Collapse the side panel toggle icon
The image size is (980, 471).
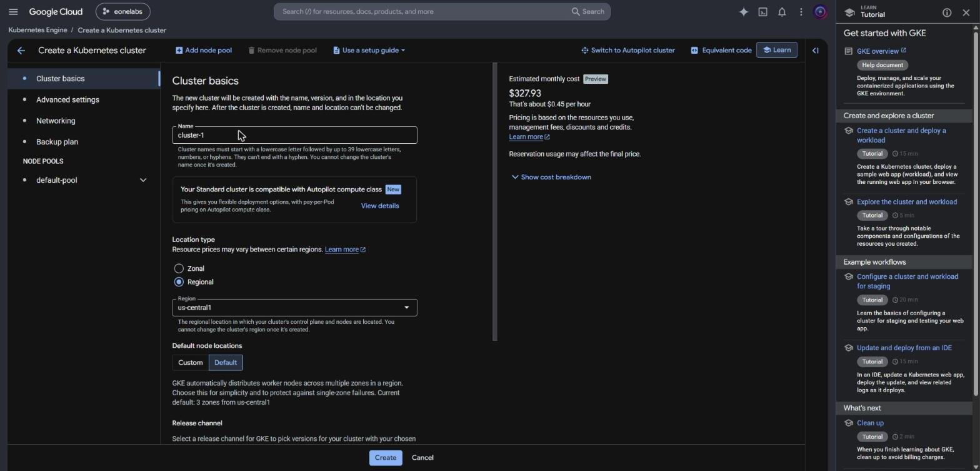pos(815,50)
